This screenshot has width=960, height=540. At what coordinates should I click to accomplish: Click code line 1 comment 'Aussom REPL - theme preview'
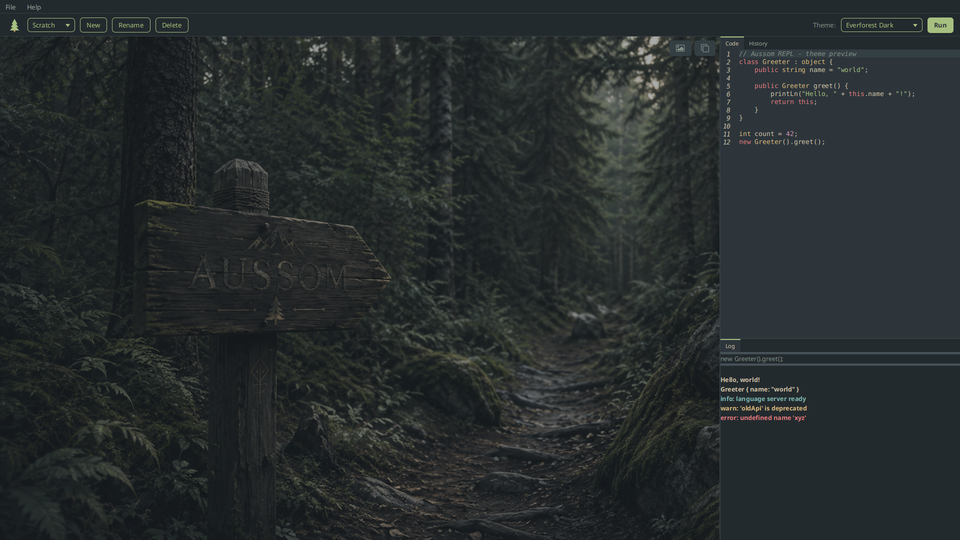point(797,54)
